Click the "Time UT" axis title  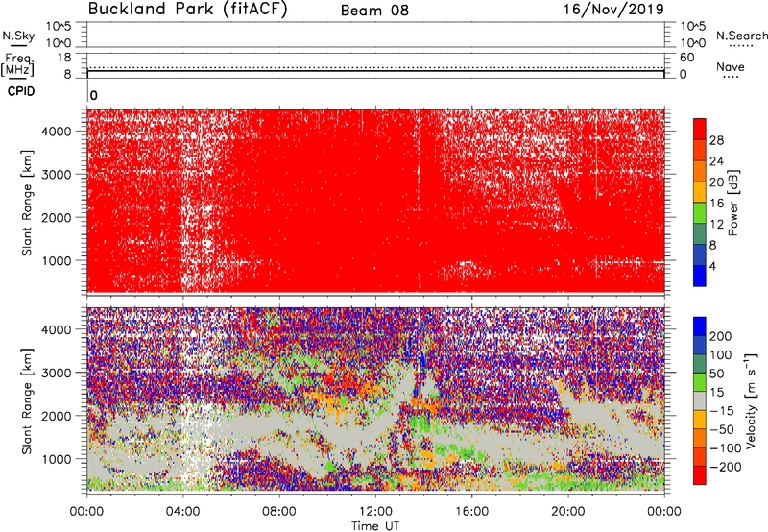(x=375, y=525)
